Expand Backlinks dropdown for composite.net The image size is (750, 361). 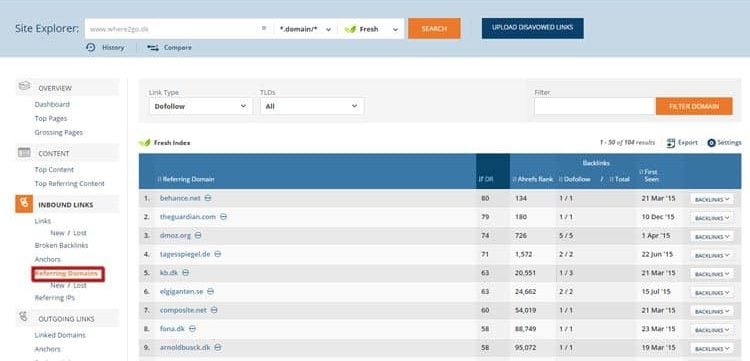(712, 311)
